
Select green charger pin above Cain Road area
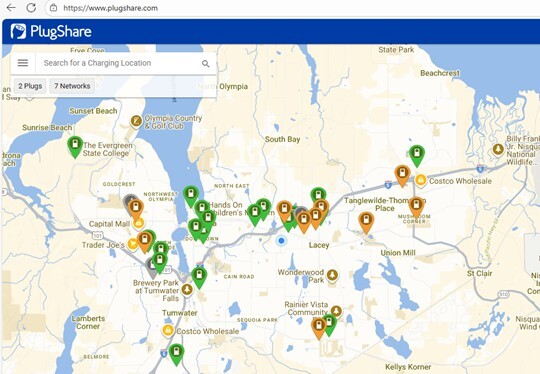point(199,278)
